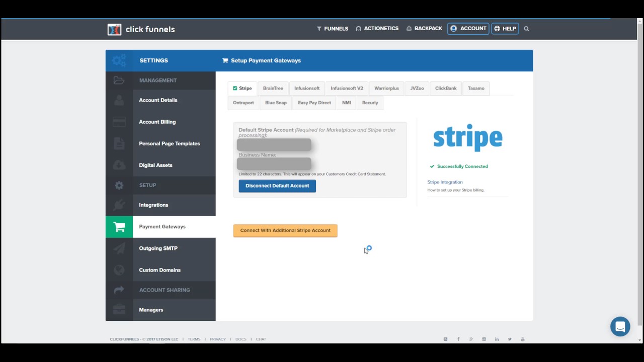The height and width of the screenshot is (362, 644).
Task: Click the Managers briefcase icon
Action: pyautogui.click(x=119, y=310)
